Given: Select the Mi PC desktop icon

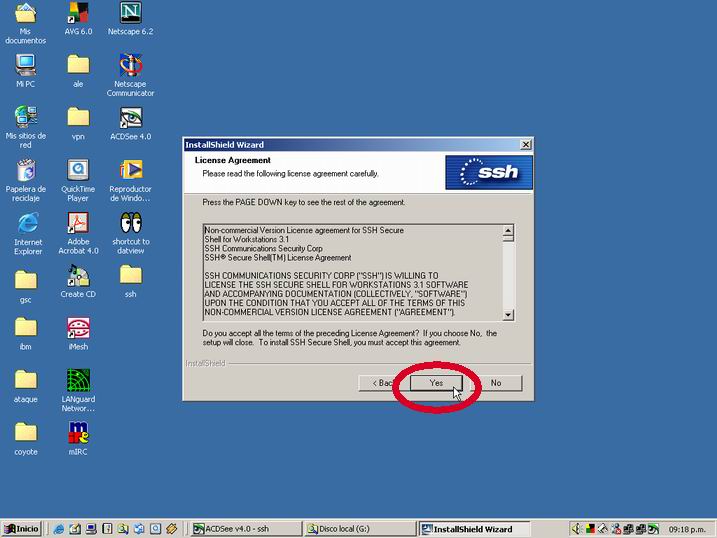Looking at the screenshot, I should 26,71.
